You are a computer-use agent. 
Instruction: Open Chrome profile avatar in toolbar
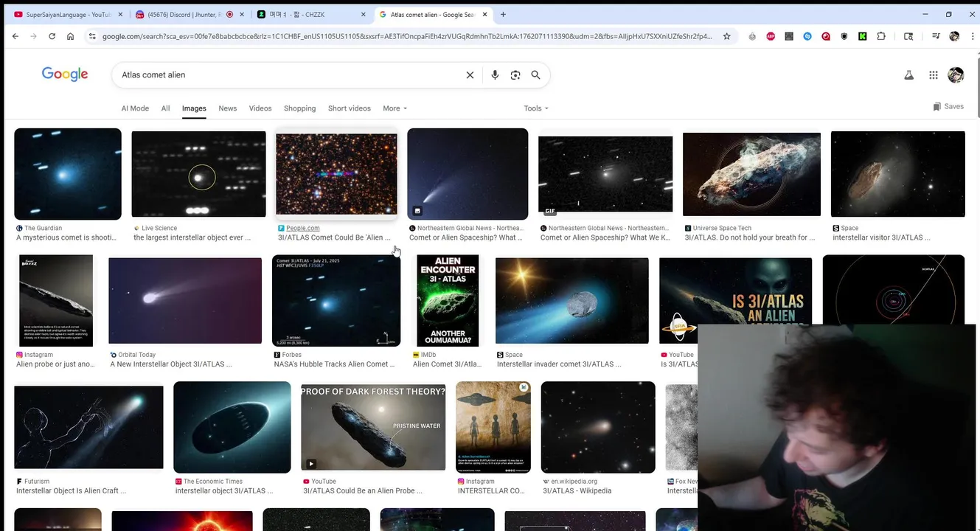954,36
